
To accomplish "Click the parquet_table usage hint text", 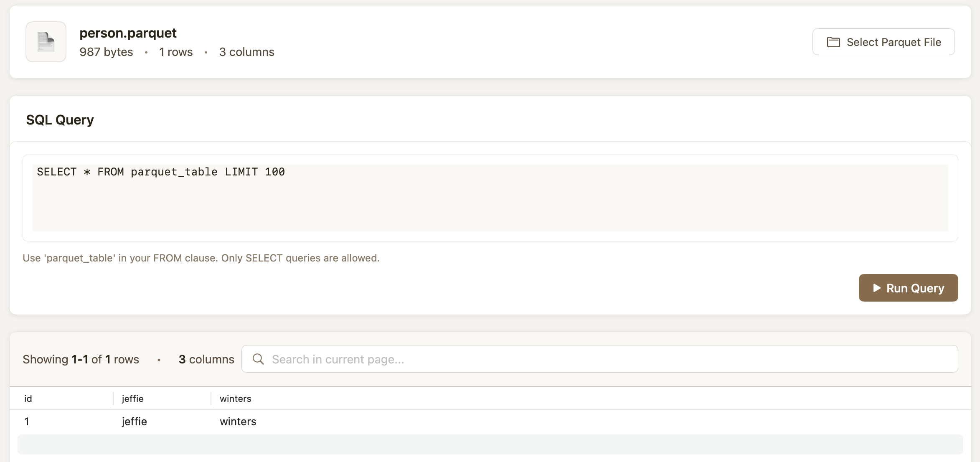I will [x=201, y=258].
